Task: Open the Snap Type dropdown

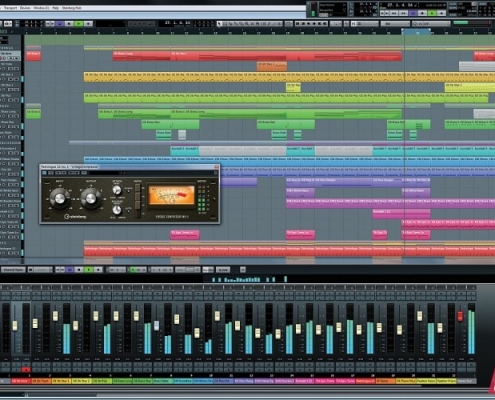Action: coord(368,24)
